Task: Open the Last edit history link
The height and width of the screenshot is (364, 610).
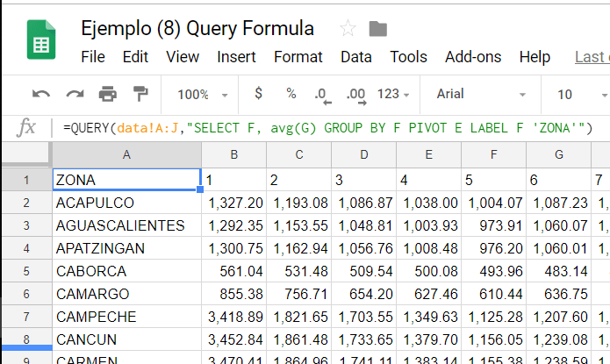Action: (x=592, y=57)
